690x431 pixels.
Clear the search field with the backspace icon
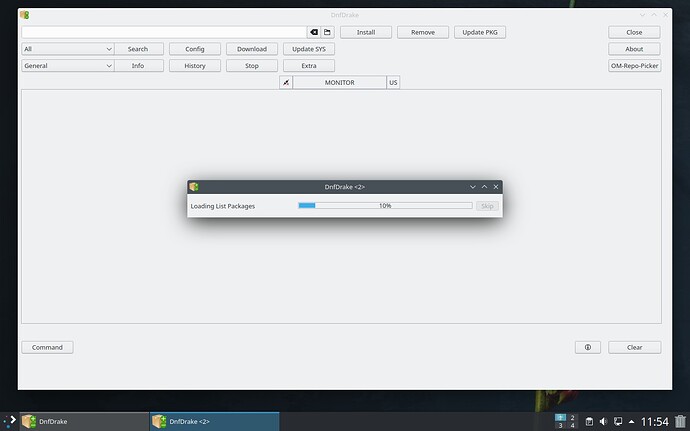tap(314, 32)
